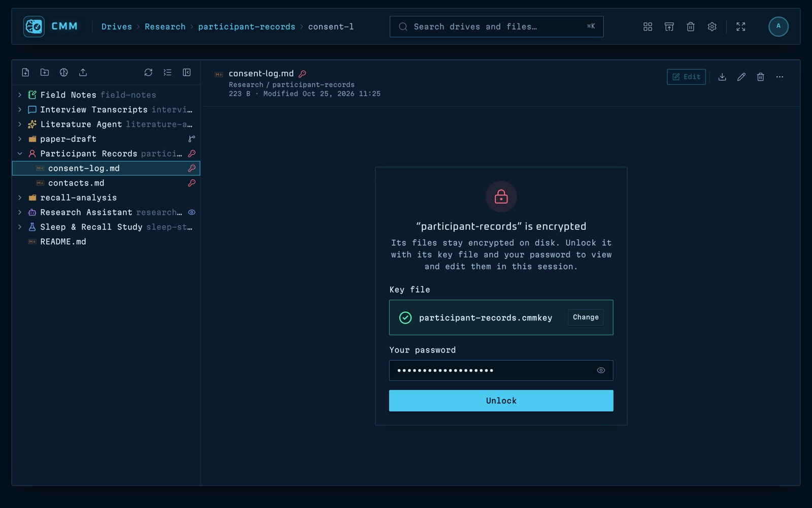Click the new drive globe icon
Screen dimensions: 812x508
[x=64, y=73]
